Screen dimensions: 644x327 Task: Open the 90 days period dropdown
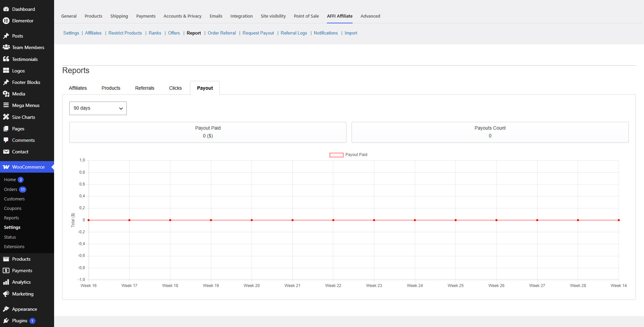[98, 108]
